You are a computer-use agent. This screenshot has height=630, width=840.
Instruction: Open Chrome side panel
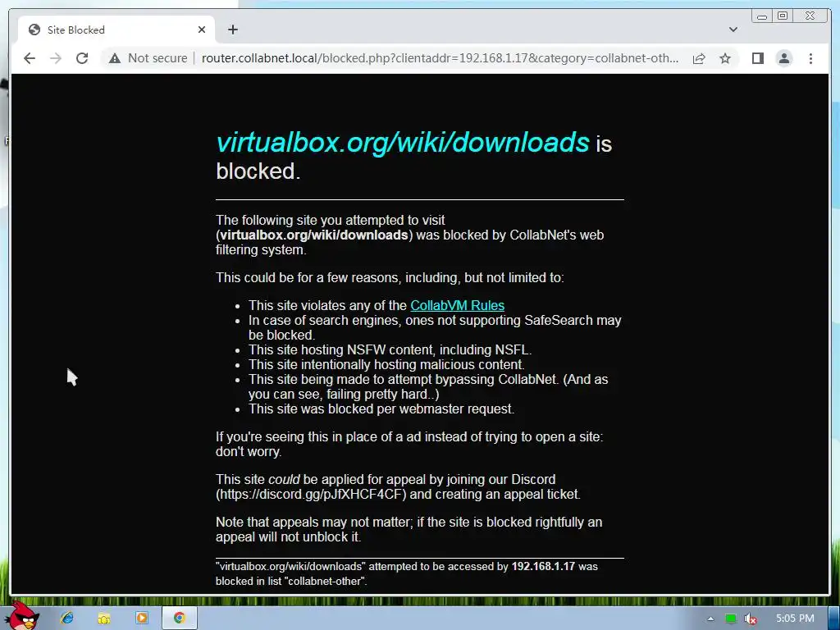click(x=757, y=58)
